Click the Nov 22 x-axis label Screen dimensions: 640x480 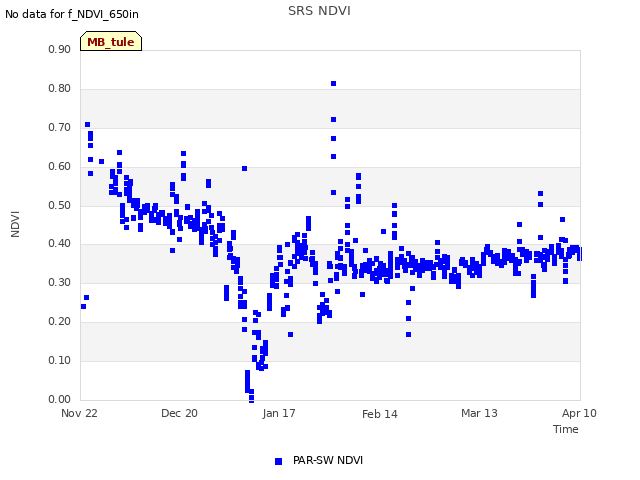pos(79,413)
